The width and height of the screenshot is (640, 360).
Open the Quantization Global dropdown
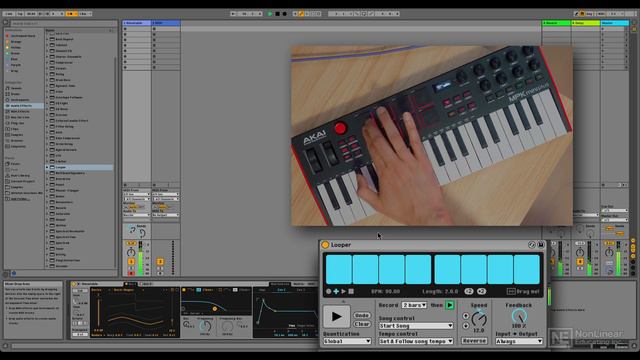(x=347, y=341)
